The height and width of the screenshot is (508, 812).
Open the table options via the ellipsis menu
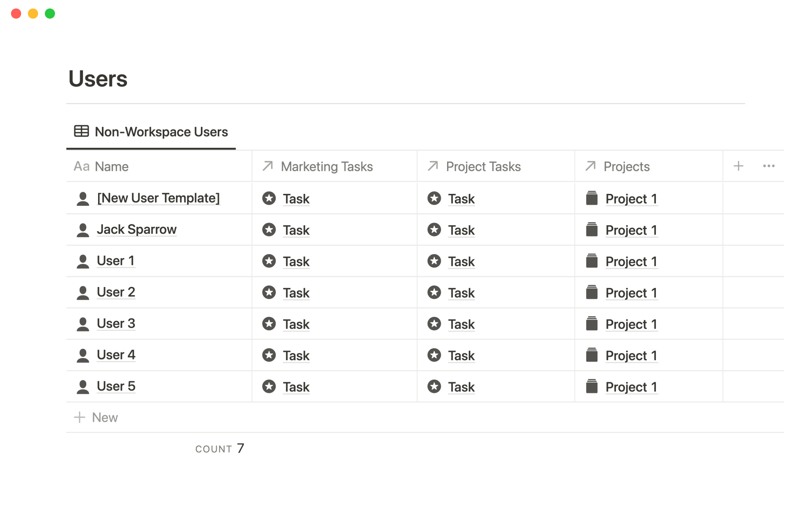coord(769,166)
